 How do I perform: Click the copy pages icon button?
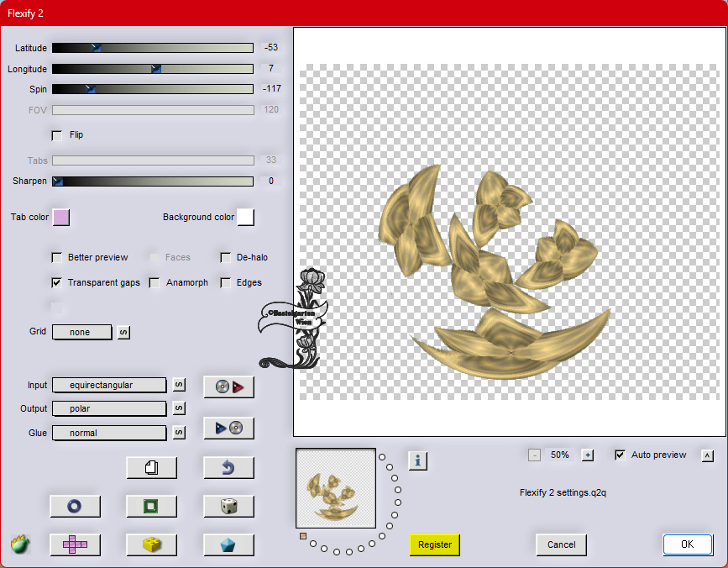[x=151, y=467]
